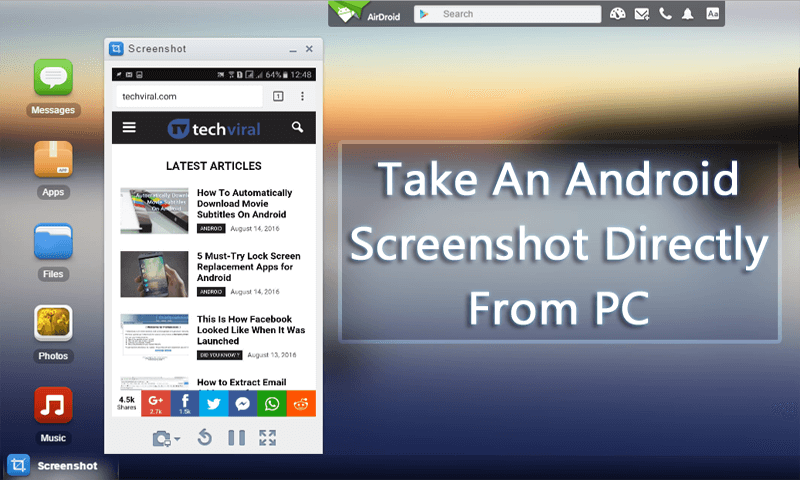Open the Music desktop icon
800x480 pixels.
click(x=53, y=405)
